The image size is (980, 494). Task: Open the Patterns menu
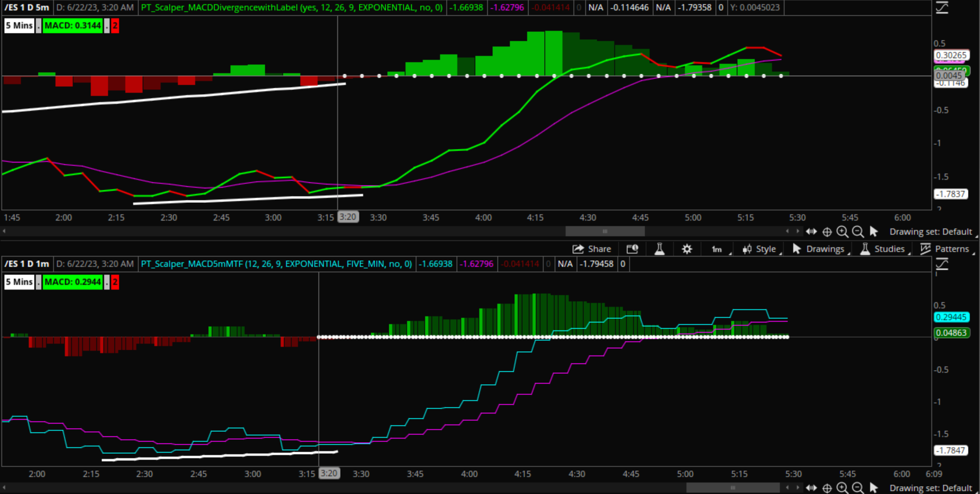tap(947, 249)
